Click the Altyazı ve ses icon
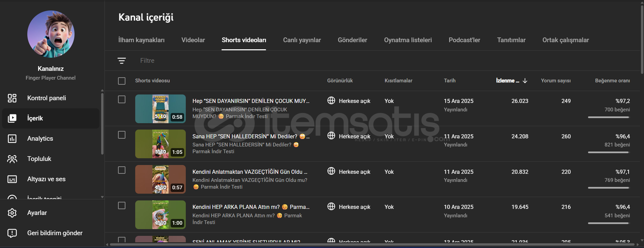Viewport: 644px width, 248px height. pos(12,179)
